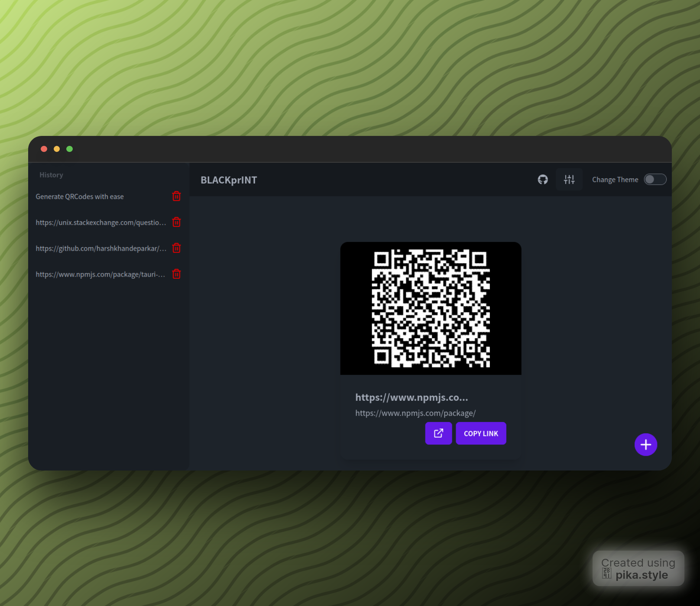Add a new QR code with plus button

646,445
